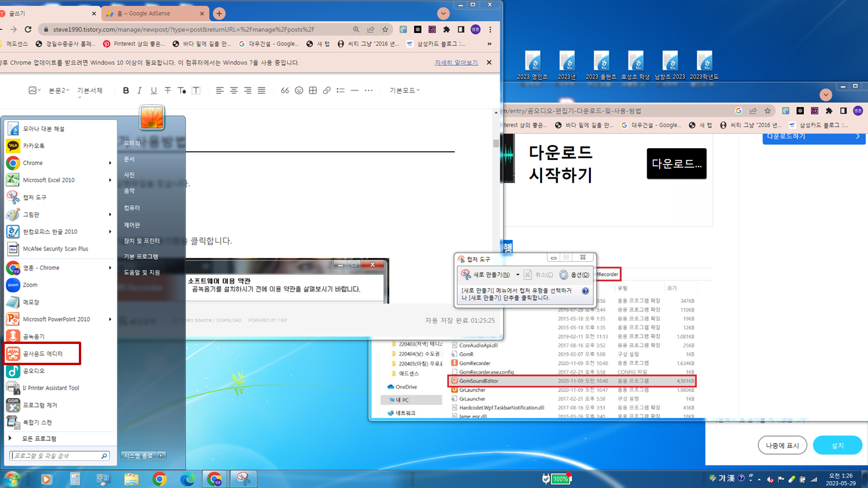Click the 설치 install button
The image size is (868, 488).
coord(837,445)
